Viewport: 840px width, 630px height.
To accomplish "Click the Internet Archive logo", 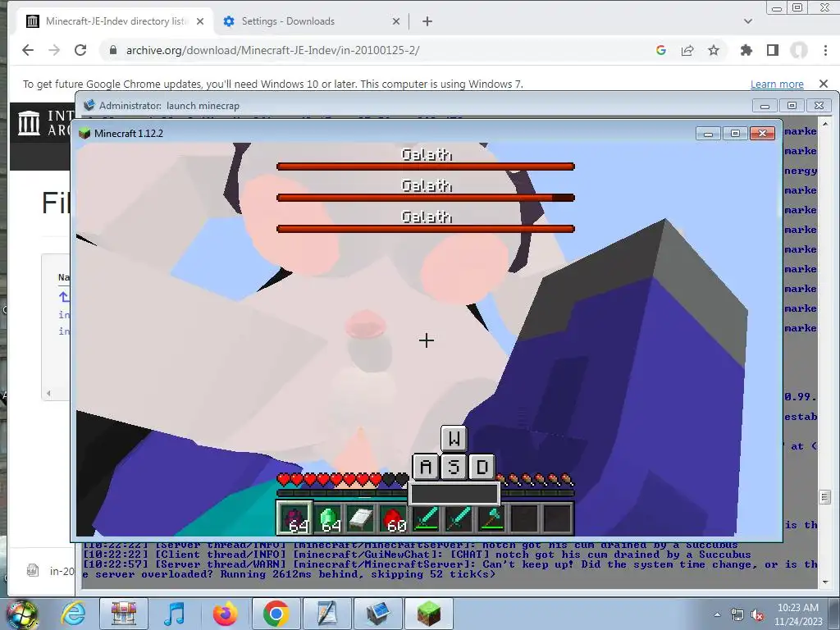I will (29, 123).
